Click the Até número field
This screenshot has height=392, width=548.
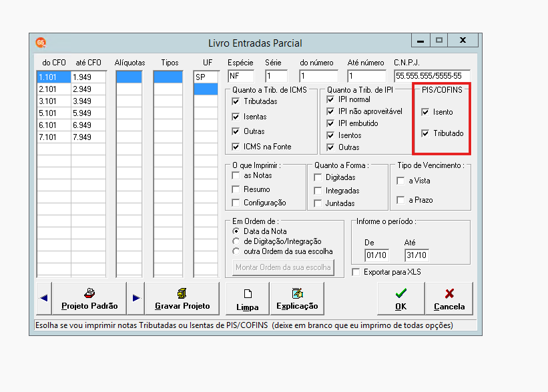point(366,76)
